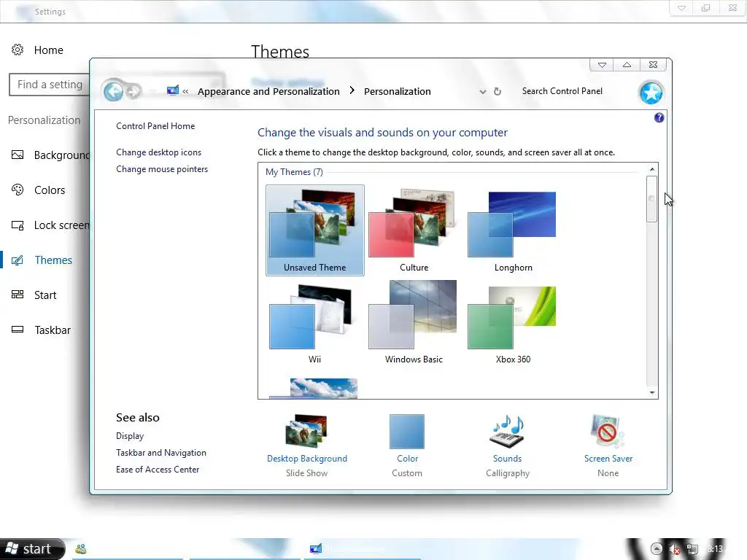Open Desktop Background slide show icon

[307, 431]
